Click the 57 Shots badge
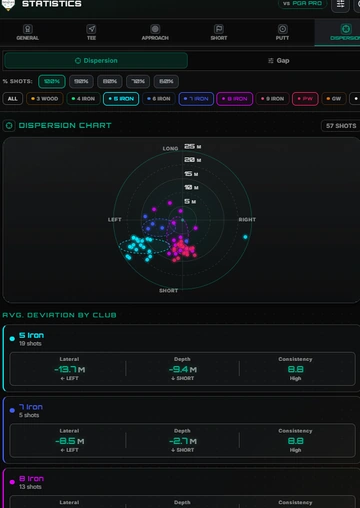 click(341, 126)
